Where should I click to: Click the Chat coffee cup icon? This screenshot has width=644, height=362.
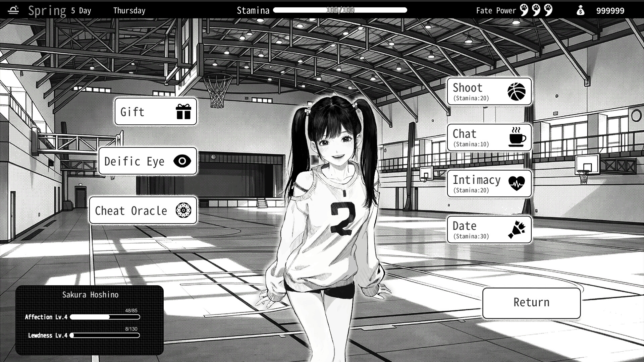point(517,137)
